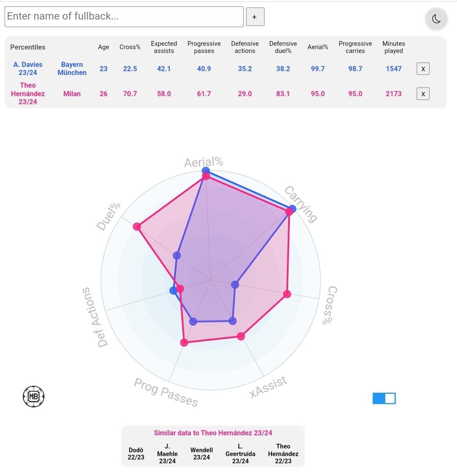Screen dimensions: 457x476
Task: Click the Progressive passes column header
Action: [x=204, y=47]
